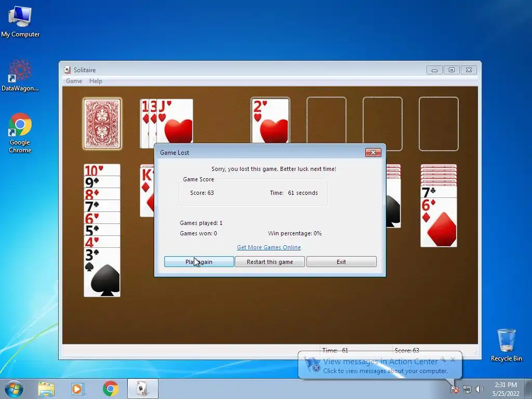Open the Get More Games Online link
The image size is (532, 399).
[x=269, y=247]
